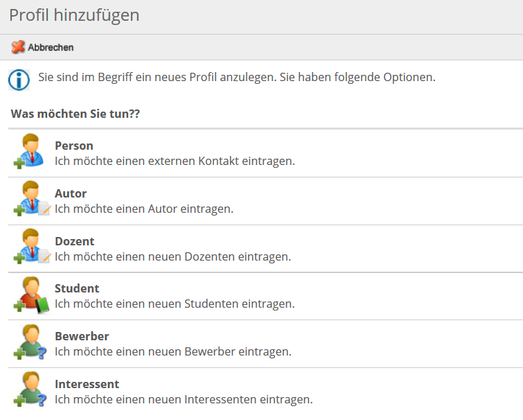Select the Dozent profile icon
The width and height of the screenshot is (523, 420).
32,247
